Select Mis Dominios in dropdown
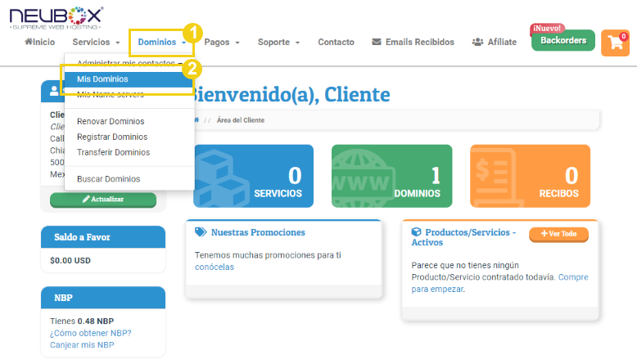The width and height of the screenshot is (637, 364). [x=129, y=79]
